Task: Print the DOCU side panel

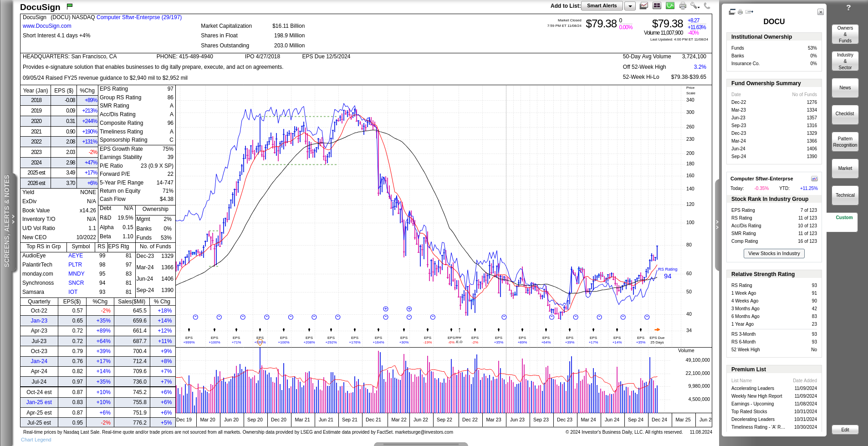Action: point(740,12)
